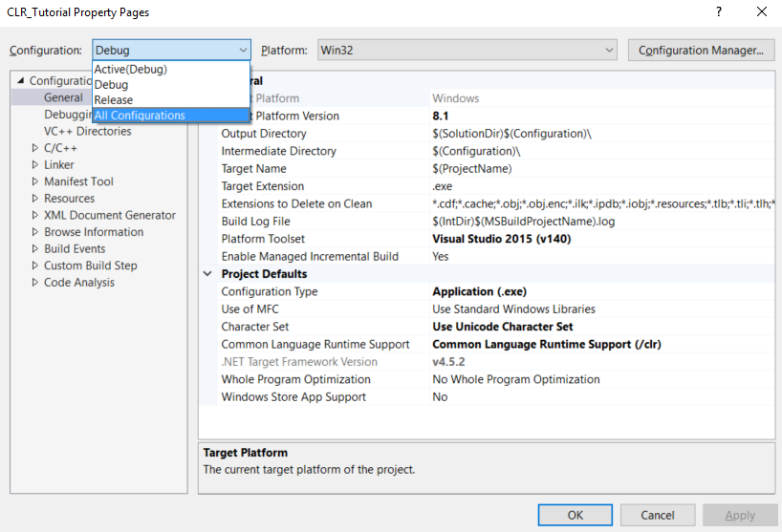Expand the C/C++ tree node
Viewport: 782px width, 532px height.
coord(35,148)
